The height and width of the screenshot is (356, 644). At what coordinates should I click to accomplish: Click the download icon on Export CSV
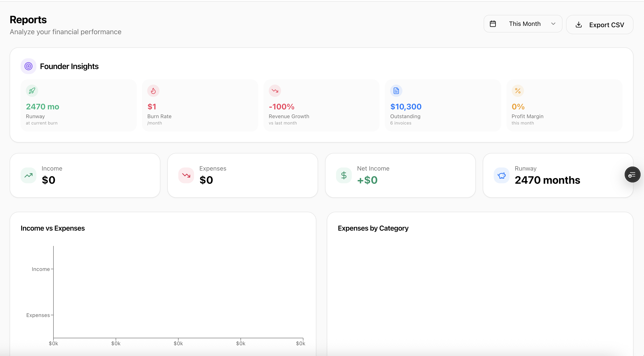[579, 25]
